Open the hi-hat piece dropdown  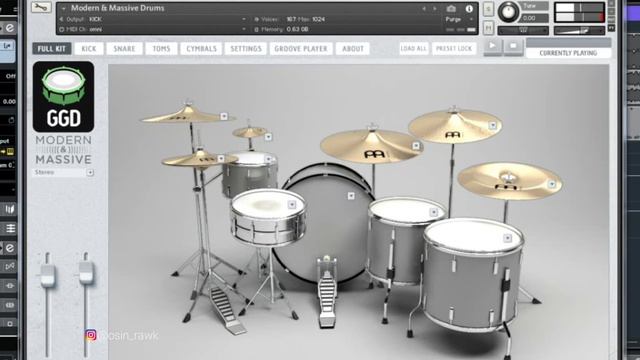pyautogui.click(x=221, y=158)
